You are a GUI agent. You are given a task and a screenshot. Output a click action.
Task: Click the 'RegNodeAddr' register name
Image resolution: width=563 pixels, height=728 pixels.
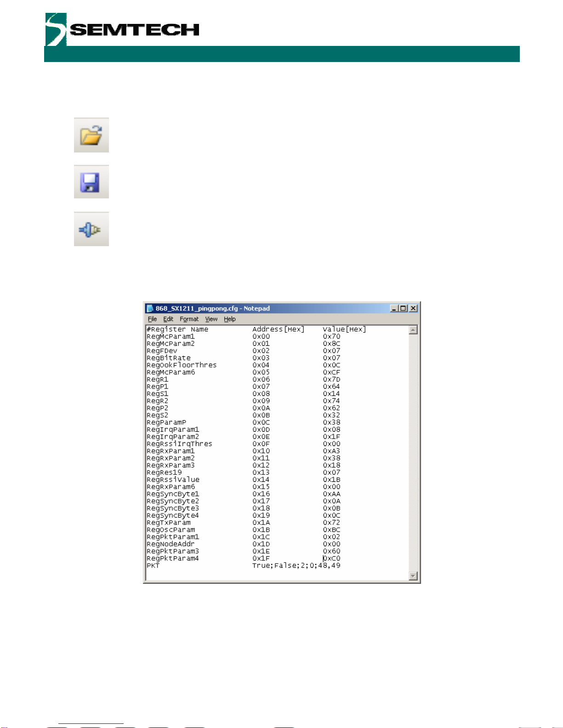click(171, 544)
